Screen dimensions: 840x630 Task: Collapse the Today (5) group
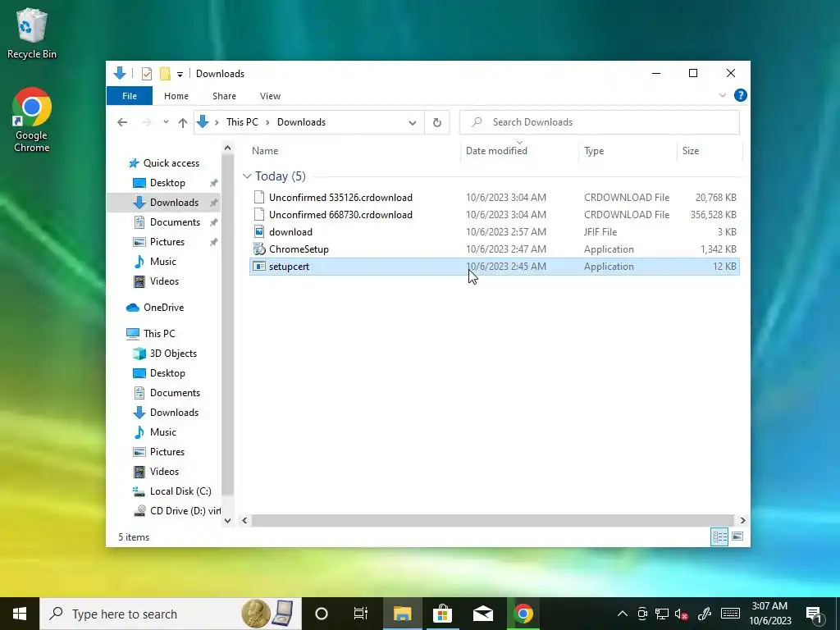(247, 176)
